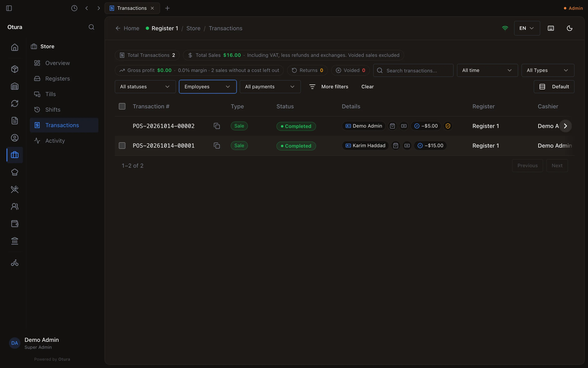This screenshot has height=368, width=588.
Task: Click the More filters button
Action: tap(329, 87)
